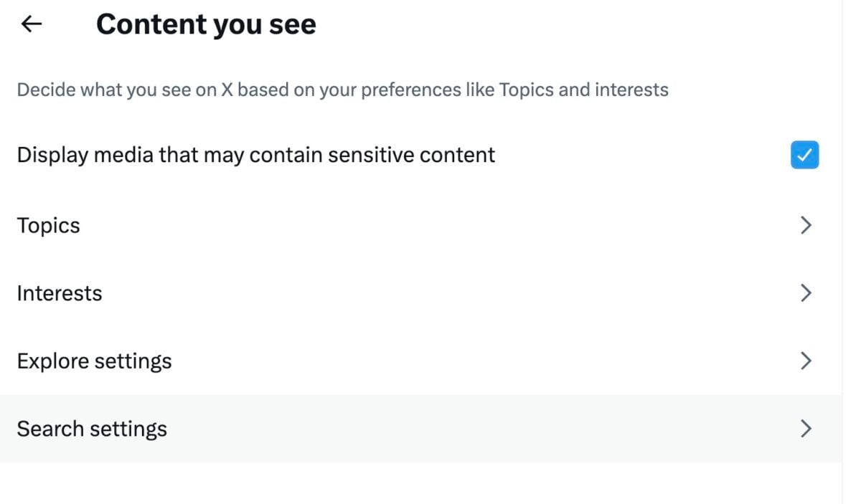Click the arrow to return to Settings
Viewport: 861px width, 504px height.
30,24
